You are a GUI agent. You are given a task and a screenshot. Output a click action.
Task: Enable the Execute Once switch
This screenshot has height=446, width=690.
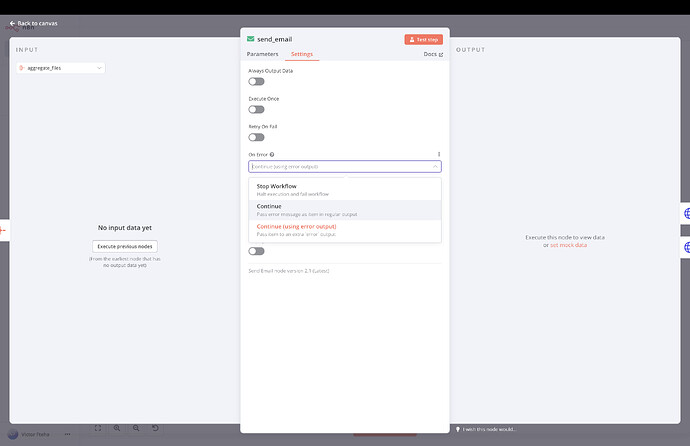click(x=256, y=110)
